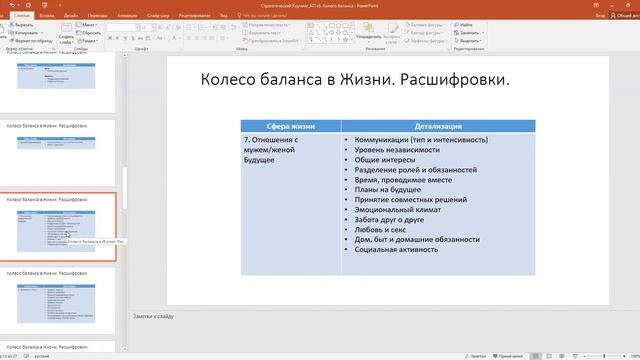Switch to the Слайд-шоу ribbon tab

pyautogui.click(x=158, y=16)
